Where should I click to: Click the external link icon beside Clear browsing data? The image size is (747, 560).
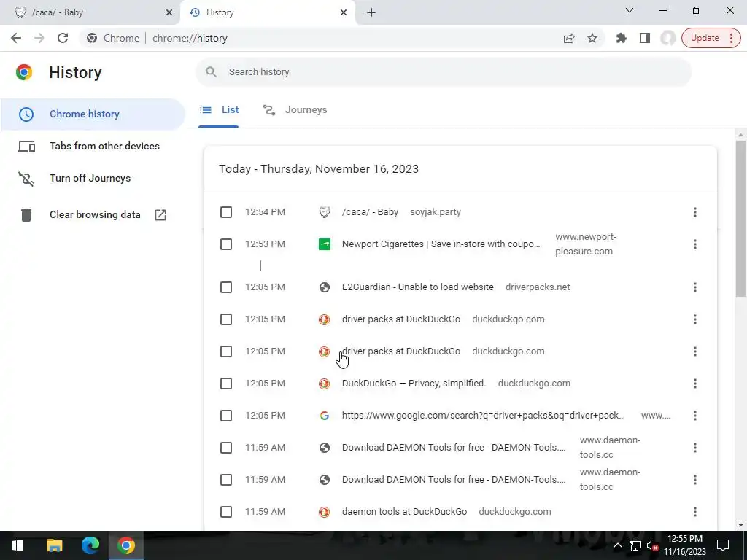[160, 215]
